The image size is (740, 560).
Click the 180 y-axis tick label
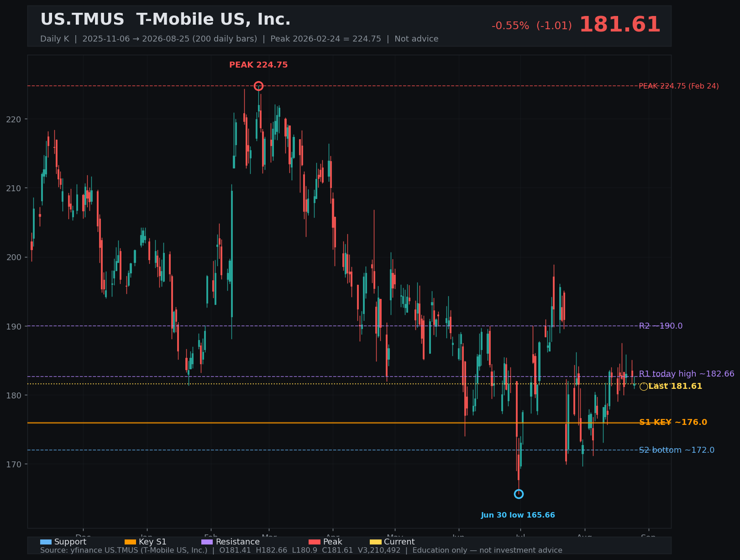pos(14,395)
